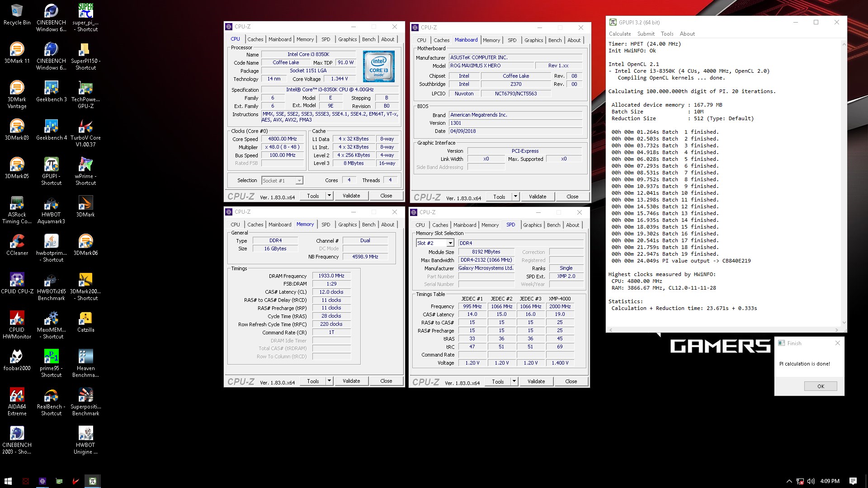The image size is (868, 488).
Task: Click Validate in SPD window
Action: (536, 381)
